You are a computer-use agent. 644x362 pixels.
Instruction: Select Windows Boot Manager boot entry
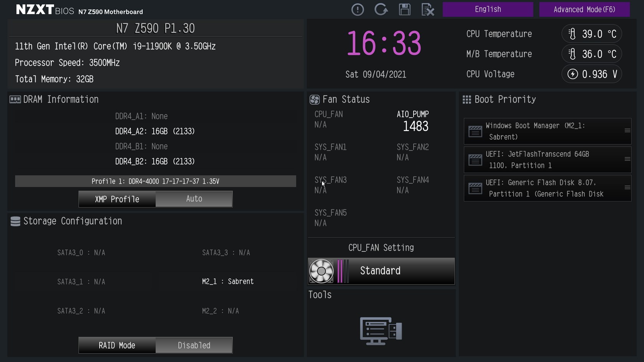[547, 131]
